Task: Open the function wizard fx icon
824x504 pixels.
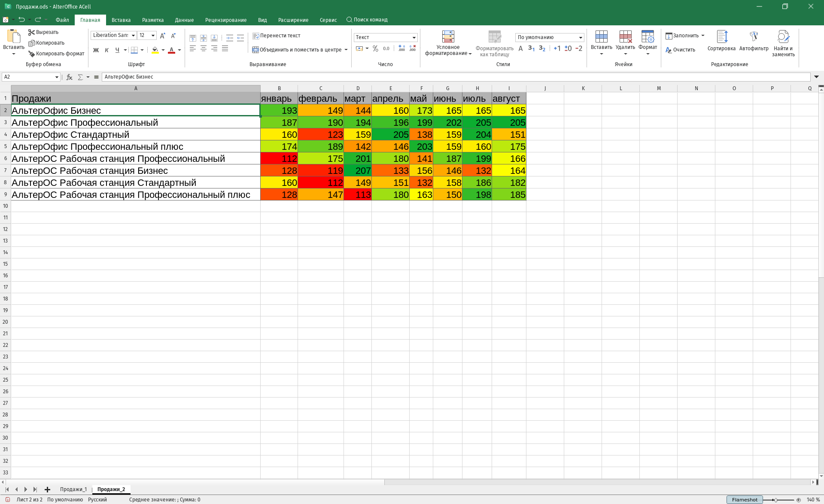Action: click(69, 77)
